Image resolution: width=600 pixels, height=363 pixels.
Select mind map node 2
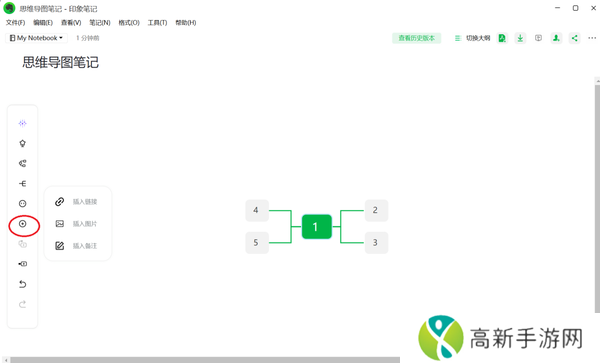pos(376,210)
